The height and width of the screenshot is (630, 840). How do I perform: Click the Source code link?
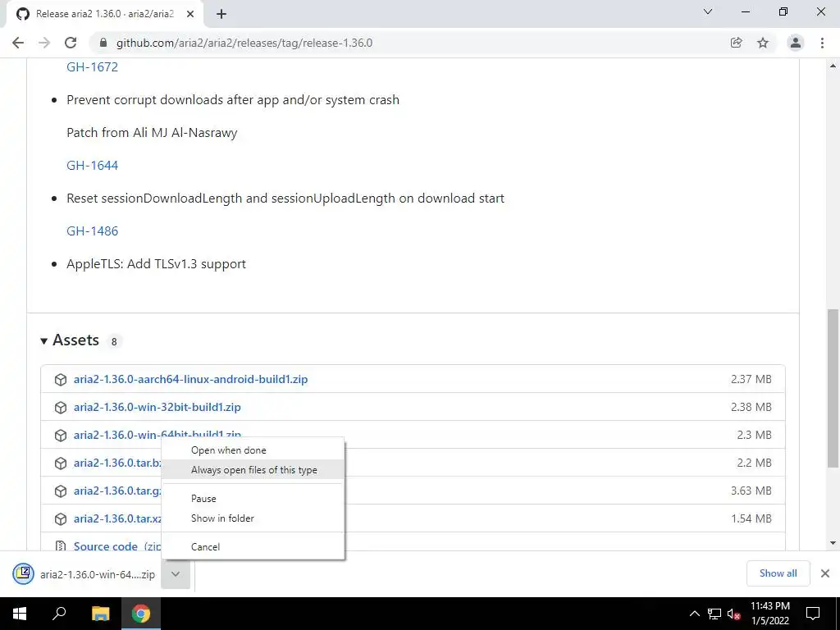106,546
